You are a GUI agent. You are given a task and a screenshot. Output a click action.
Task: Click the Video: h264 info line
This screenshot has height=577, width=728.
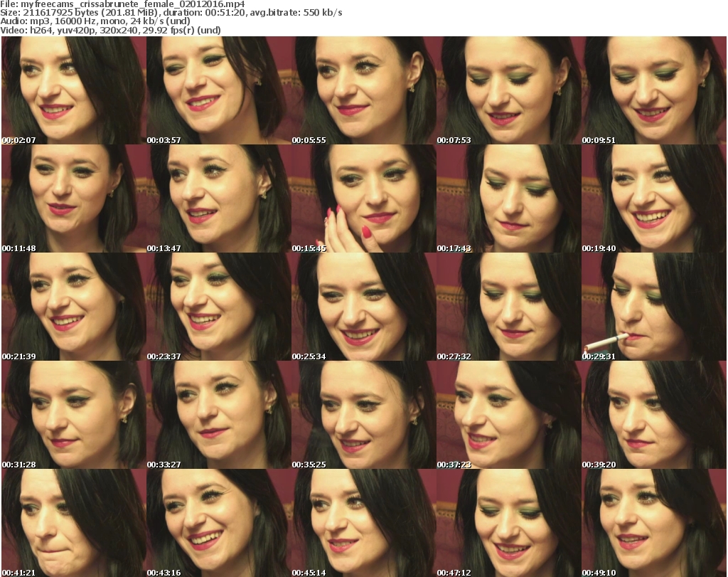110,30
